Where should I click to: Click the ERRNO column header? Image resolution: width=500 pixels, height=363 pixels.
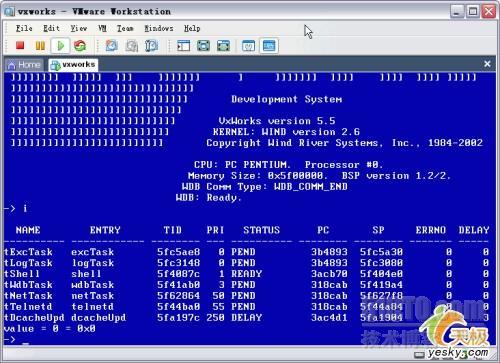pyautogui.click(x=431, y=230)
